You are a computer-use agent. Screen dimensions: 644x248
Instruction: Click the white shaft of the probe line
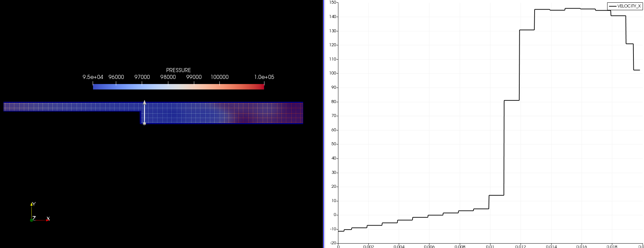click(x=144, y=113)
